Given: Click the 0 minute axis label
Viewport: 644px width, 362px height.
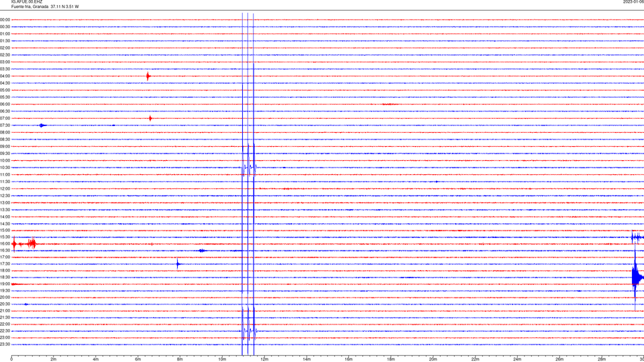Looking at the screenshot, I should coord(11,359).
